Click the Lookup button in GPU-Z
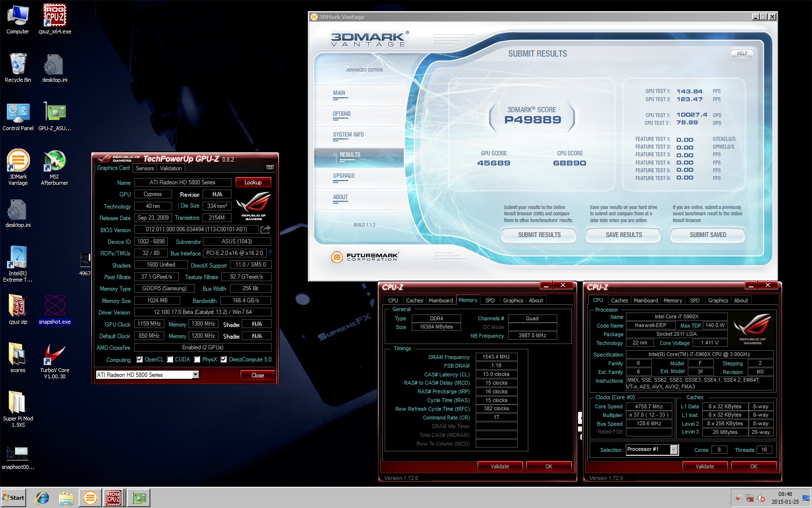 (253, 182)
